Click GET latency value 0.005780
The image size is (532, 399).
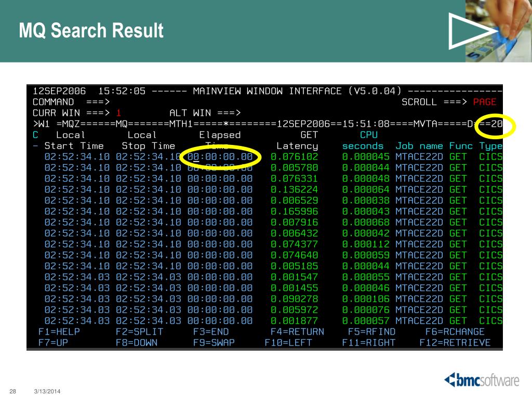(x=294, y=168)
